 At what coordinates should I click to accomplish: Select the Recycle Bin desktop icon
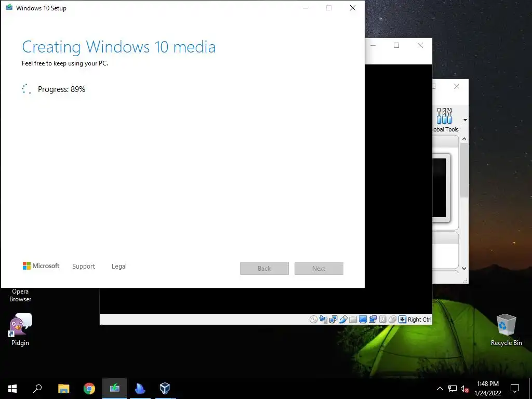click(506, 330)
